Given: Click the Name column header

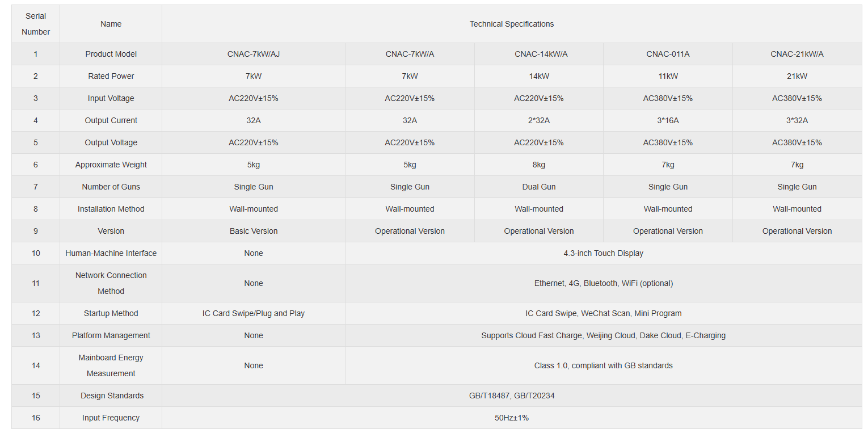Looking at the screenshot, I should (111, 24).
